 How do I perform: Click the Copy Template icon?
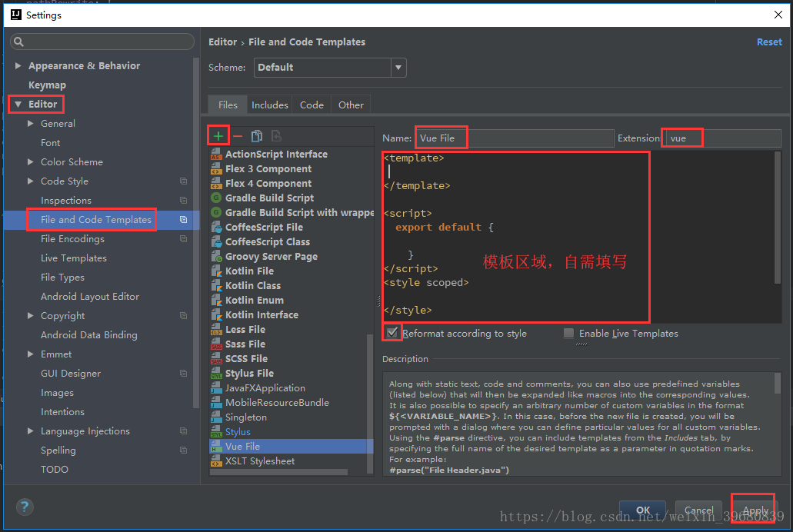click(x=257, y=136)
